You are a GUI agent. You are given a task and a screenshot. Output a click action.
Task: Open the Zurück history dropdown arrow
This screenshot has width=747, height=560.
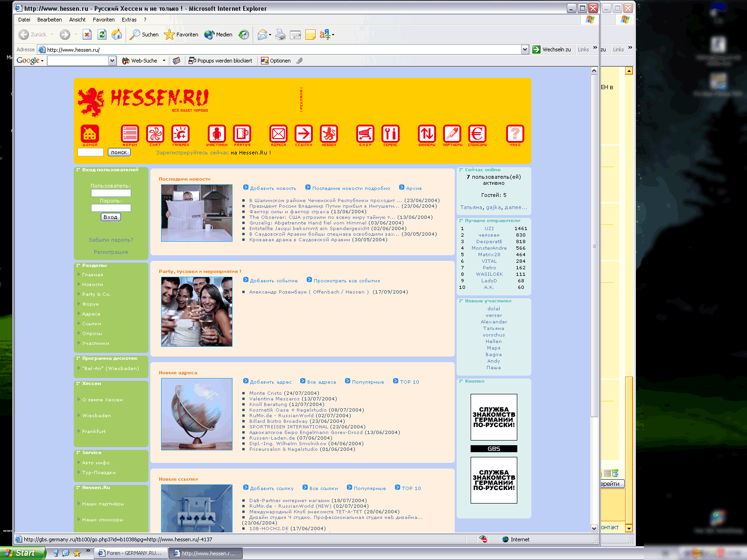52,34
